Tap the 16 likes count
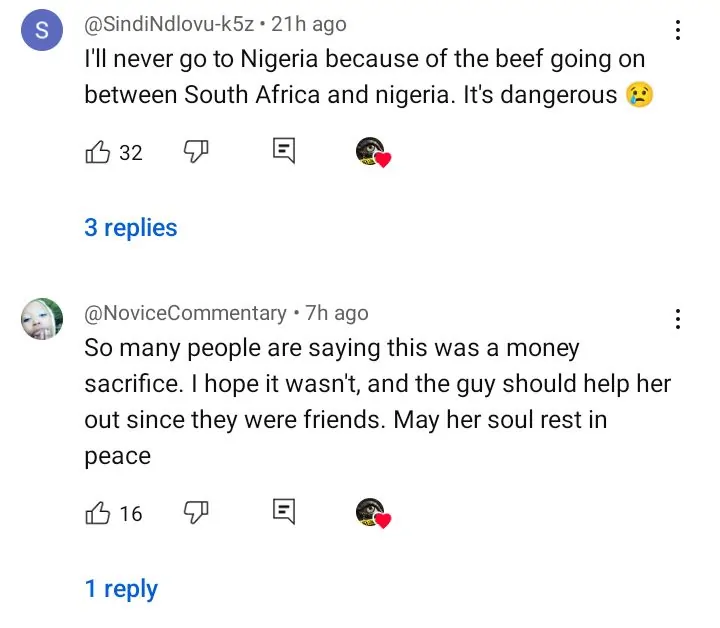 [131, 514]
